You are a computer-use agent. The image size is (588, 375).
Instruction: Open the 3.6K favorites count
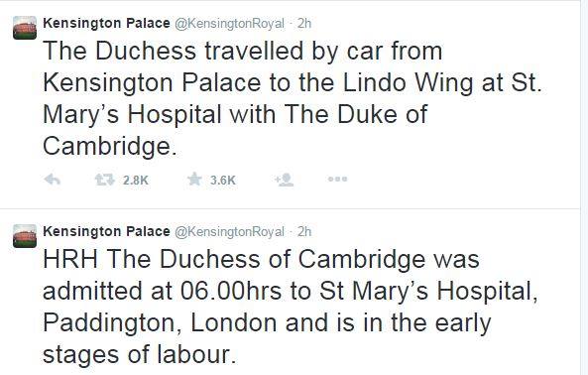[x=223, y=181]
